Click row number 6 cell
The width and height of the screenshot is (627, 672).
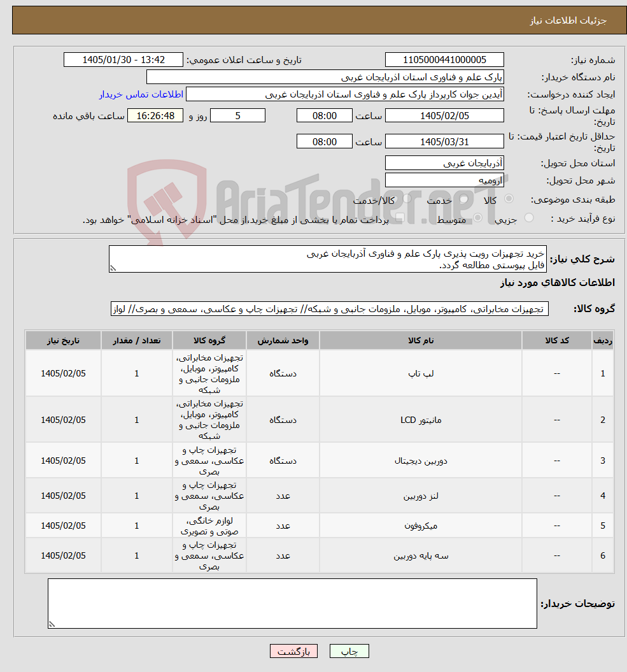(x=603, y=555)
